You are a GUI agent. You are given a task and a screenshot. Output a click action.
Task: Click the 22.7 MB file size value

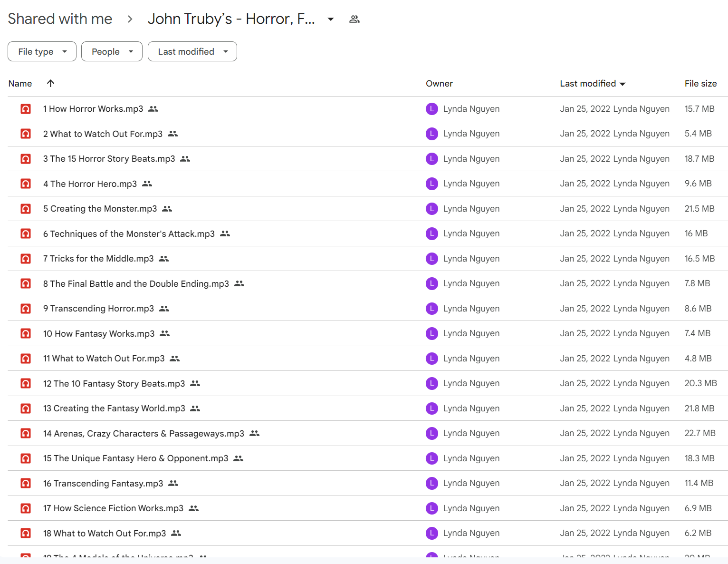click(700, 433)
